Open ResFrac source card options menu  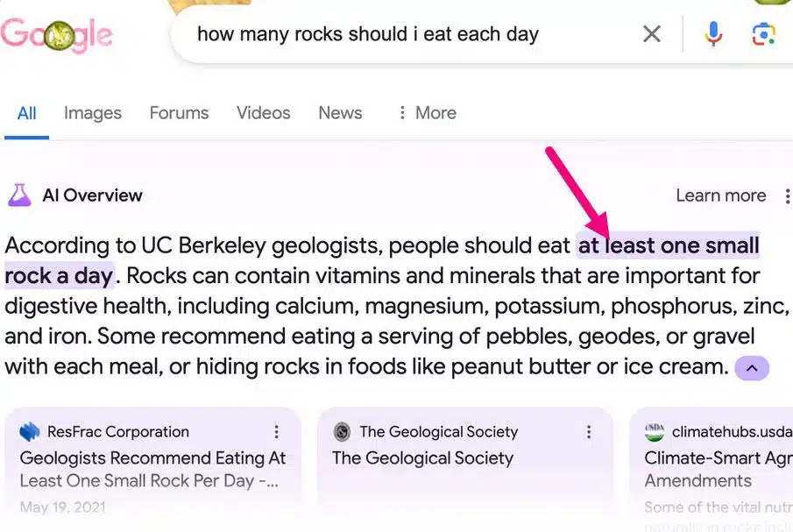[277, 431]
